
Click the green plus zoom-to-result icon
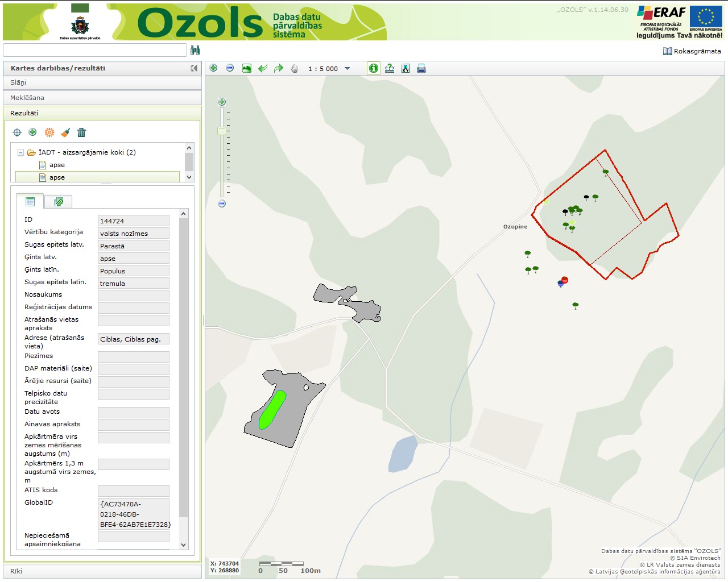pos(33,132)
